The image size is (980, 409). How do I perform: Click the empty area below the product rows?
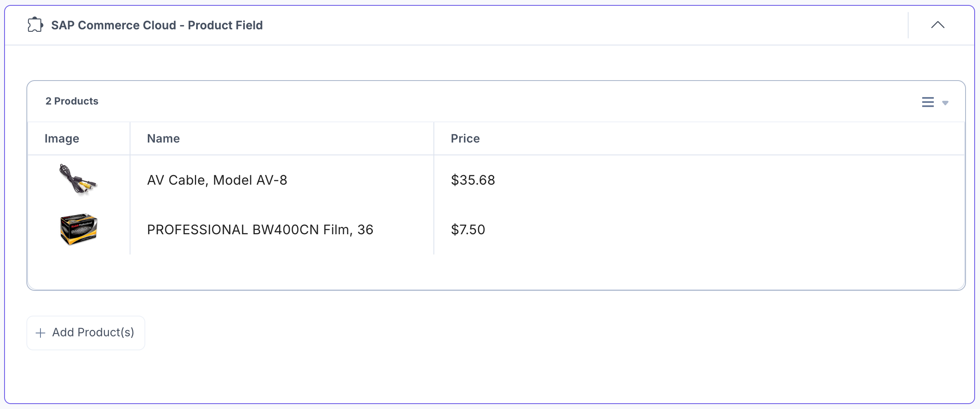click(496, 272)
